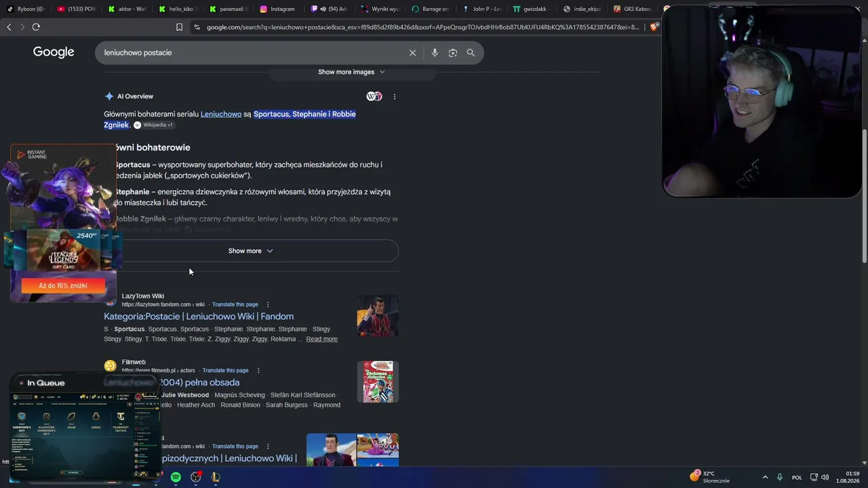Screen dimensions: 868x488
Task: Open more options for Filmweb result
Action: point(258,370)
